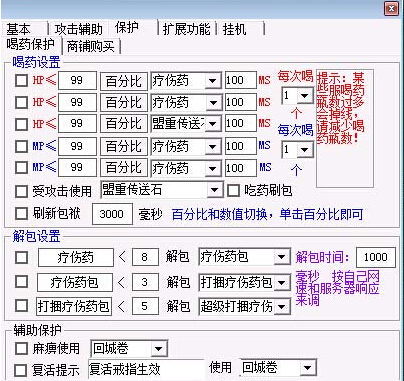Toggle 百分比 button in the last MP row
This screenshot has width=404, height=381.
click(124, 167)
